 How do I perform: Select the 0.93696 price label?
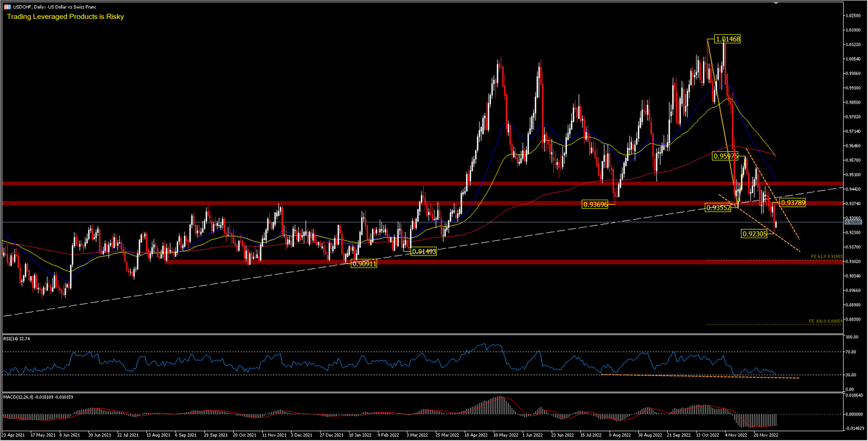[595, 204]
